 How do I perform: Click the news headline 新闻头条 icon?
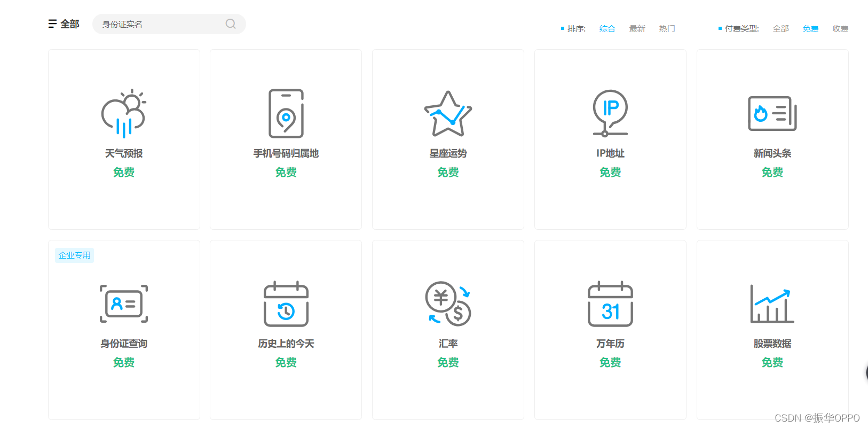pos(772,113)
